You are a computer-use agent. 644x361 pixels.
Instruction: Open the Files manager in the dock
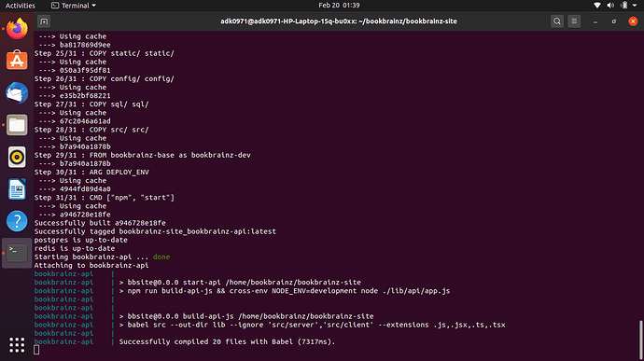(17, 125)
